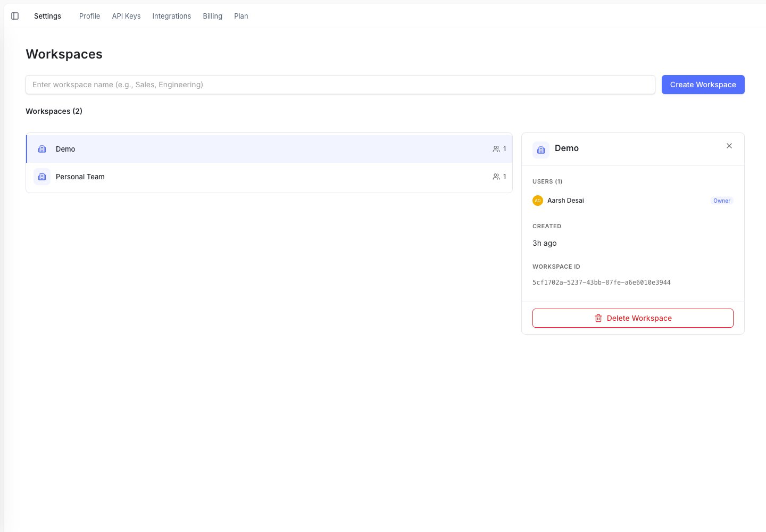Screen dimensions: 766x532
Task: Click the Personal Team building icon
Action: pyautogui.click(x=42, y=177)
